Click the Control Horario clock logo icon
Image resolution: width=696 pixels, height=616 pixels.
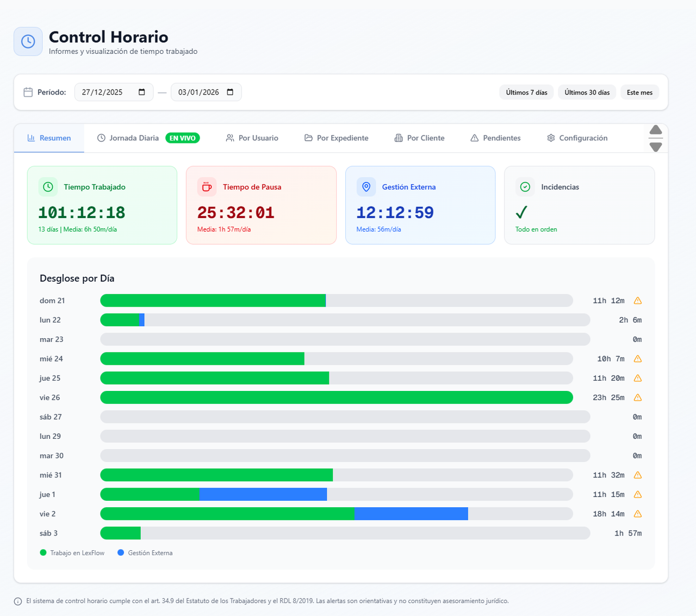coord(28,41)
